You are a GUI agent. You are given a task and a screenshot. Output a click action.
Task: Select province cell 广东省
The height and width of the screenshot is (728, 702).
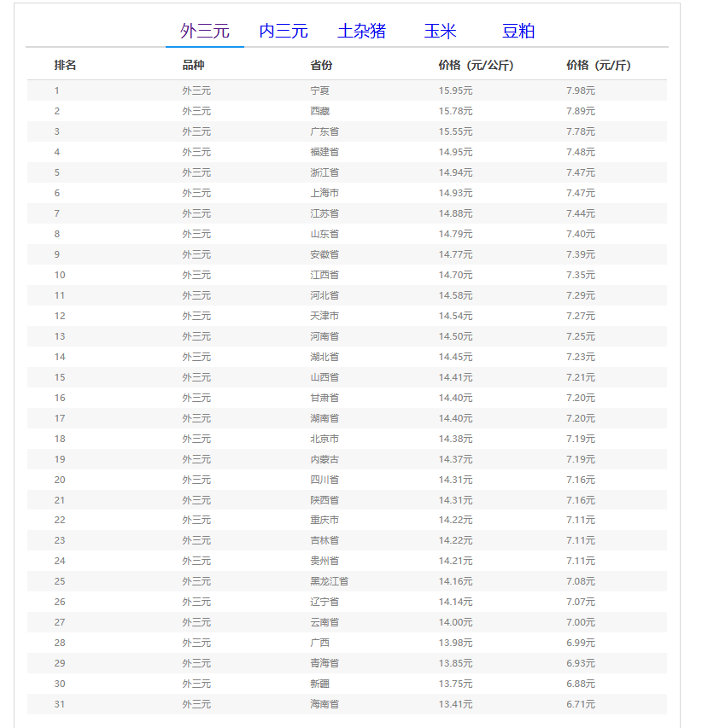(325, 131)
